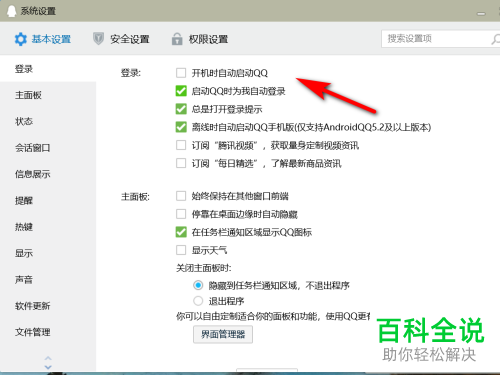Click the sidebar scroll-down chevron

coord(48,367)
